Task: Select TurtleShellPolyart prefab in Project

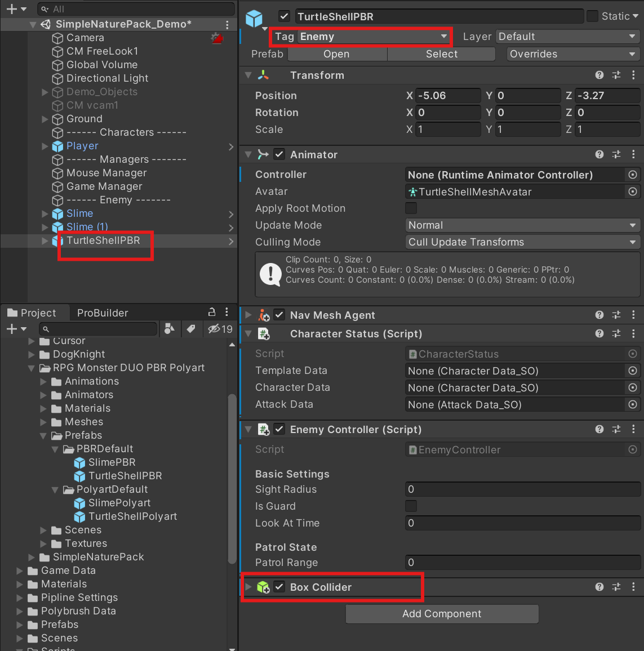Action: pyautogui.click(x=132, y=516)
